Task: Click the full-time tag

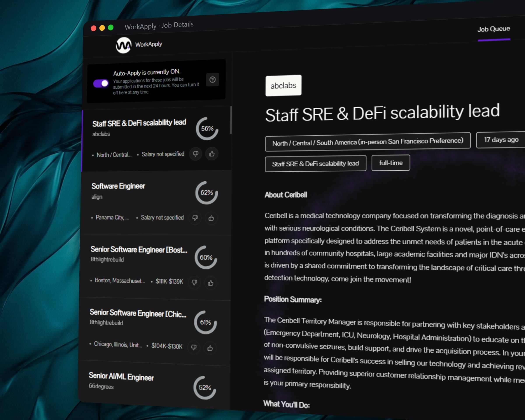Action: coord(391,163)
